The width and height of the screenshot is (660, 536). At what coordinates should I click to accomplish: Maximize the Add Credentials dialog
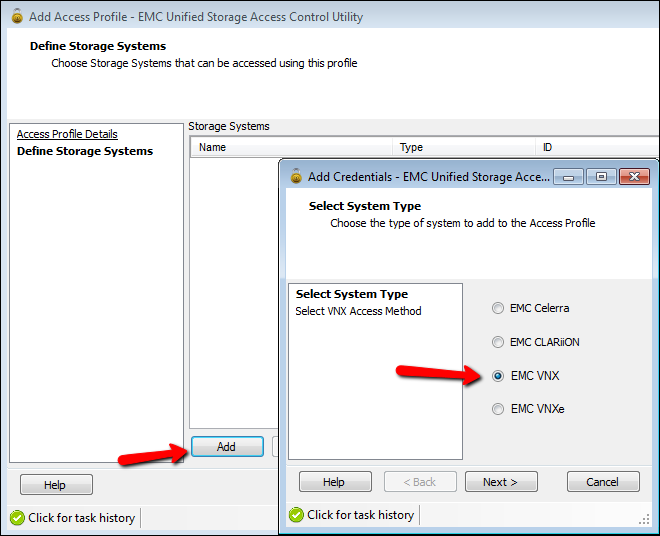click(601, 177)
